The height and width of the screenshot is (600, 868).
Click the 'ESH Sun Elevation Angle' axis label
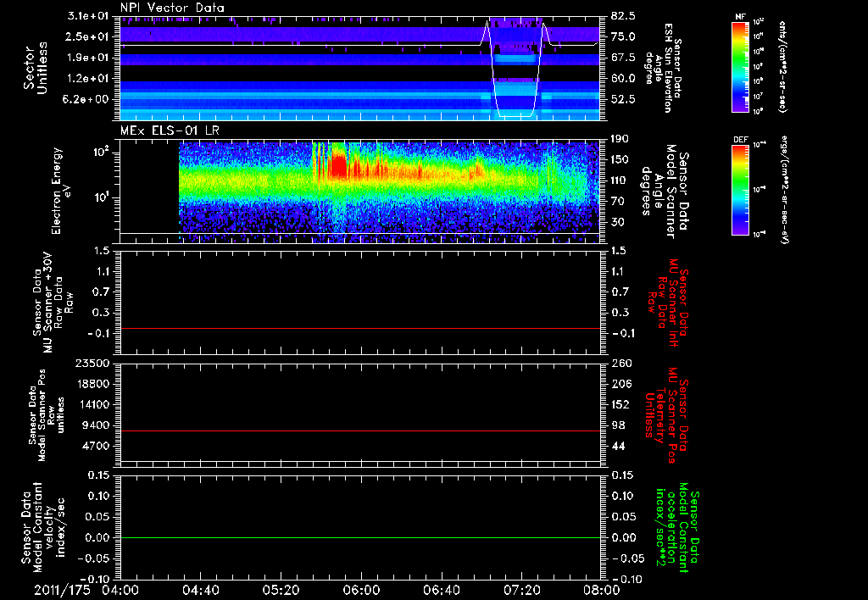663,68
